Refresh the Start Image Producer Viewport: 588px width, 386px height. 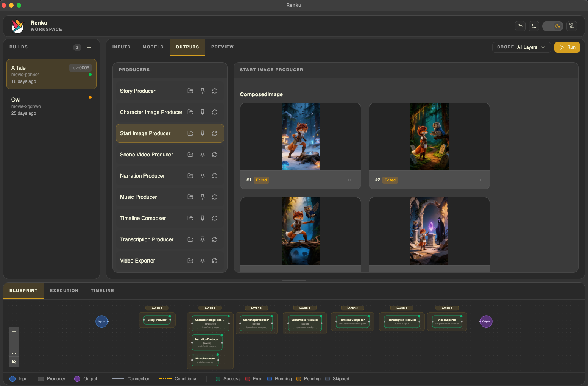[x=215, y=133]
